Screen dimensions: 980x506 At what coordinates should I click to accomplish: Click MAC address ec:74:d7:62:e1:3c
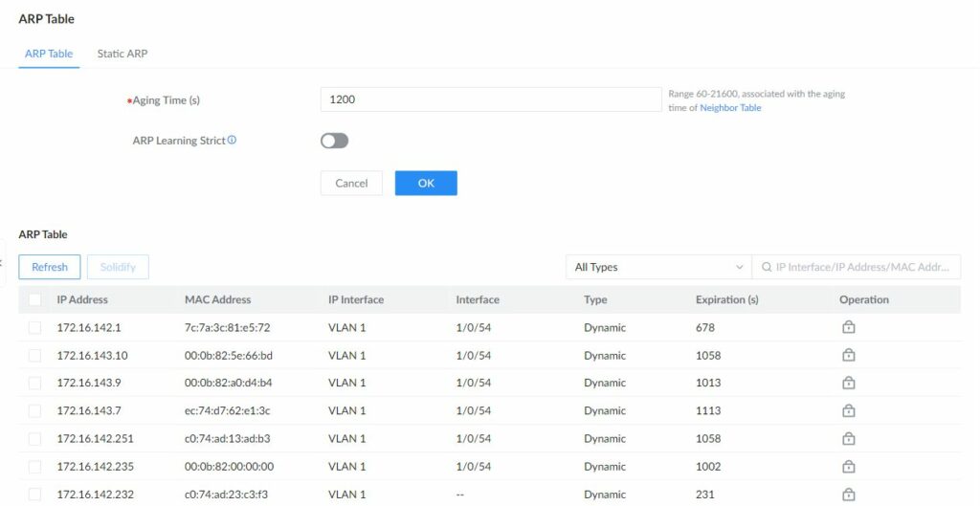[x=227, y=410]
